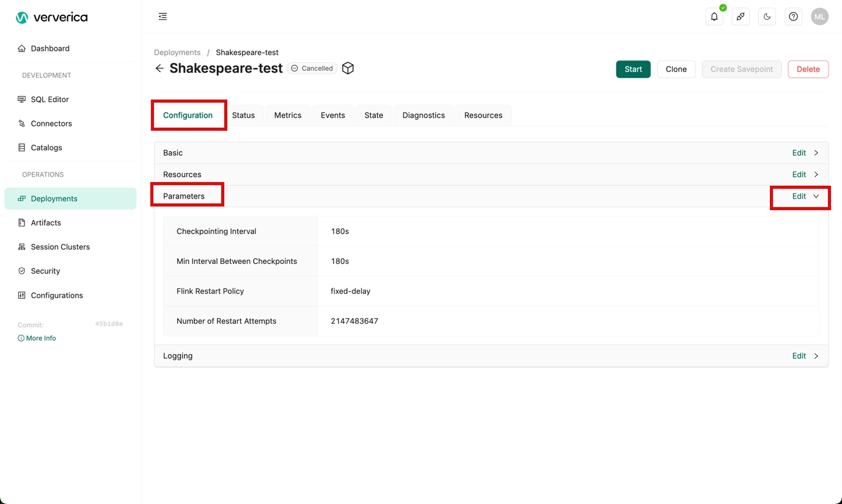Click the fixed-delay restart policy value

351,291
